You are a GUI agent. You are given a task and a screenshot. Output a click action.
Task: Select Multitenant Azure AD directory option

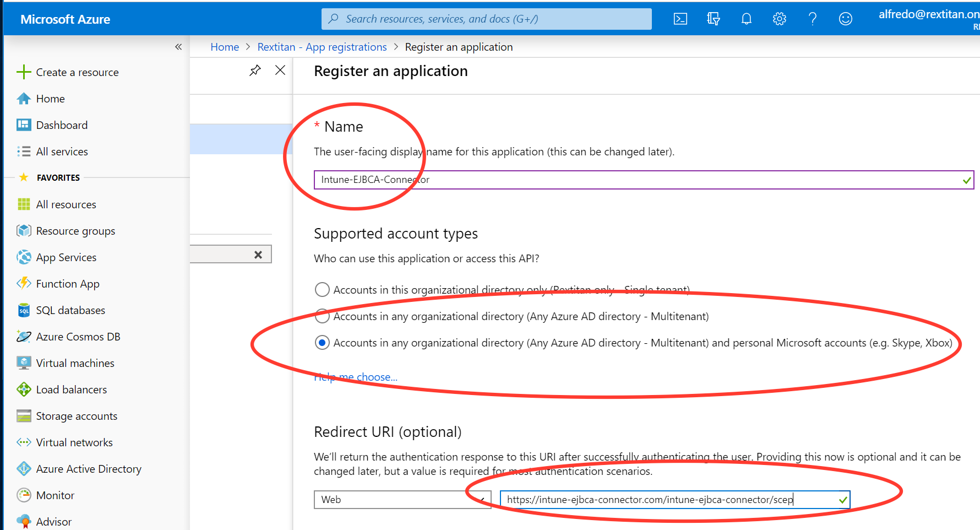(322, 316)
